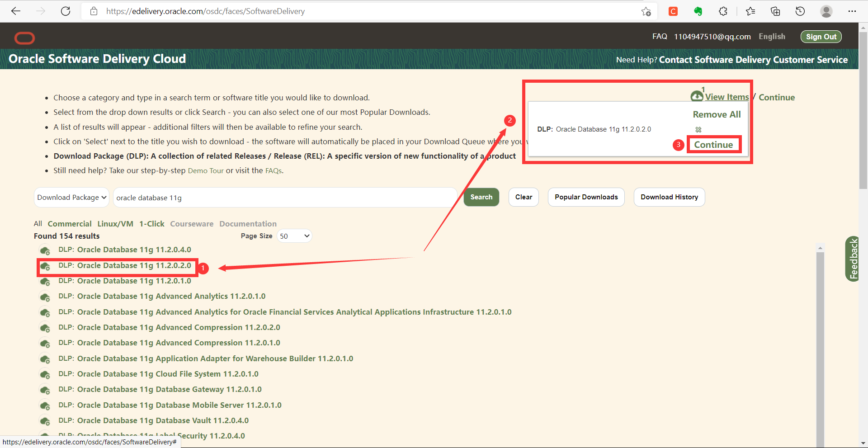Open the FAQs link in instructions

pyautogui.click(x=273, y=171)
